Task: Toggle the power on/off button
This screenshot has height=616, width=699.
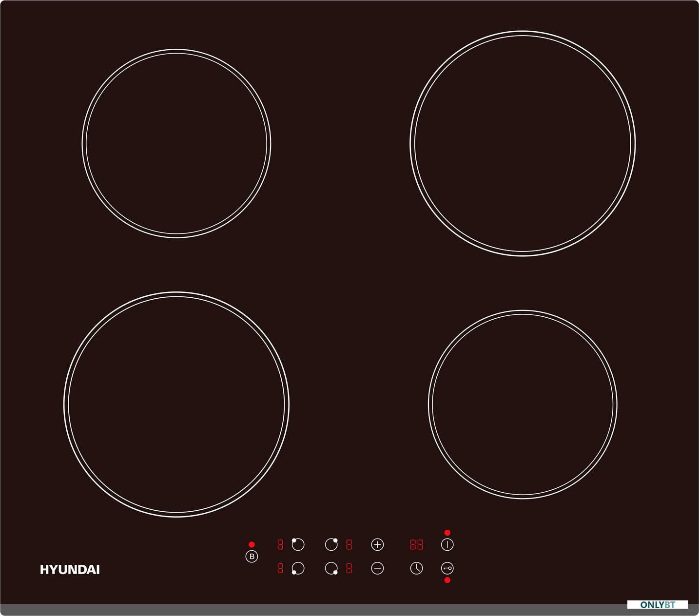Action: coord(447,544)
